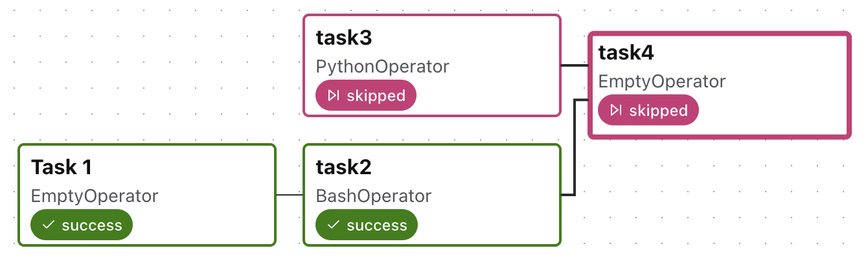The height and width of the screenshot is (259, 868).
Task: Click the success status badge on task2
Action: point(367,225)
